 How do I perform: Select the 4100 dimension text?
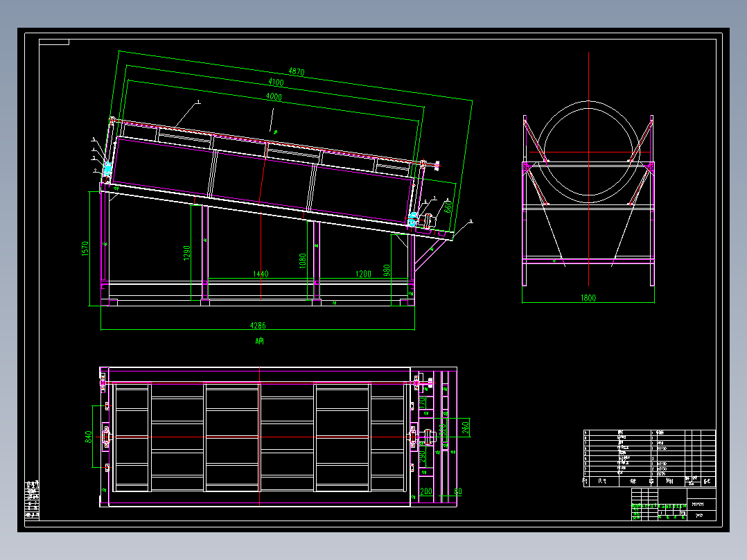coord(276,82)
